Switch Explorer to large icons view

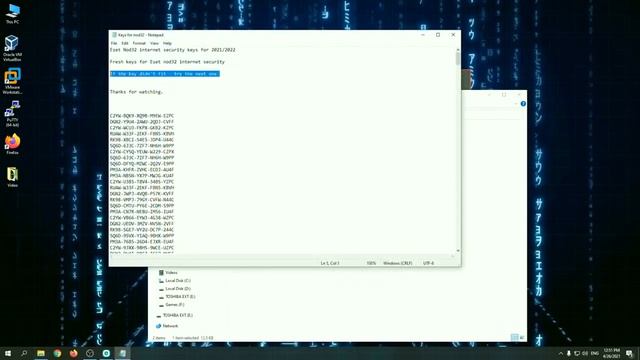click(x=522, y=337)
